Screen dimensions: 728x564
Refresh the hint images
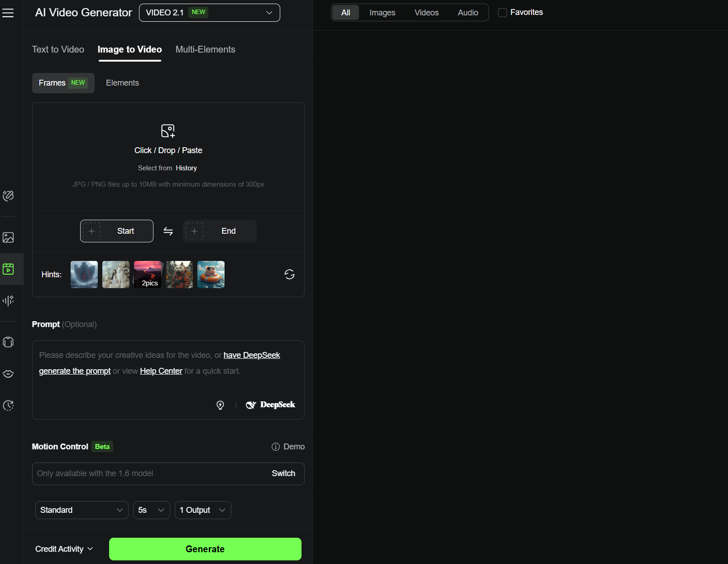click(x=289, y=274)
